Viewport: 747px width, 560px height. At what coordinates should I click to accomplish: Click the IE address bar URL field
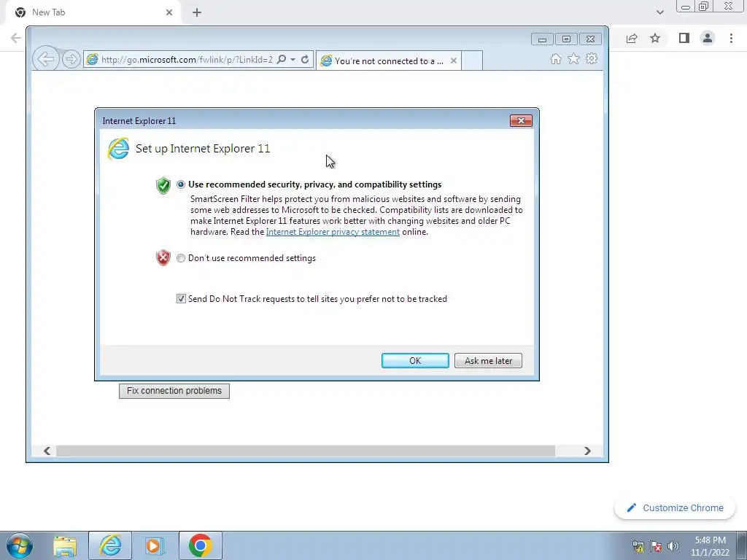187,60
